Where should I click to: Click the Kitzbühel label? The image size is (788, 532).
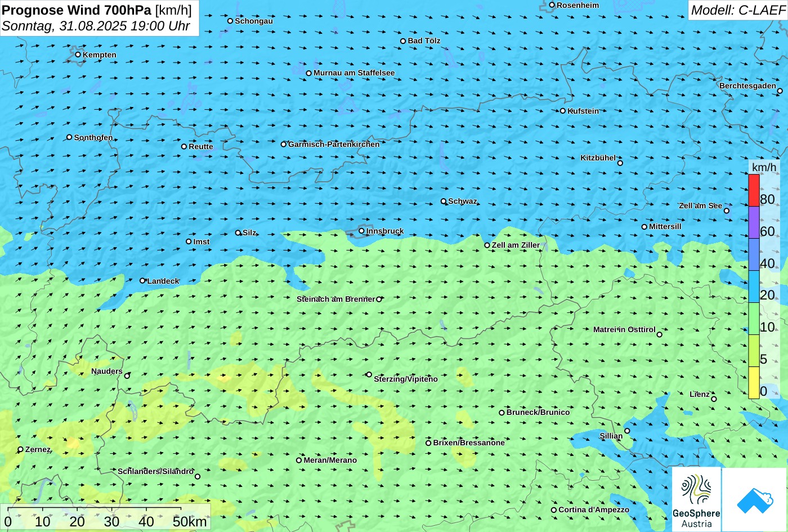tap(598, 158)
